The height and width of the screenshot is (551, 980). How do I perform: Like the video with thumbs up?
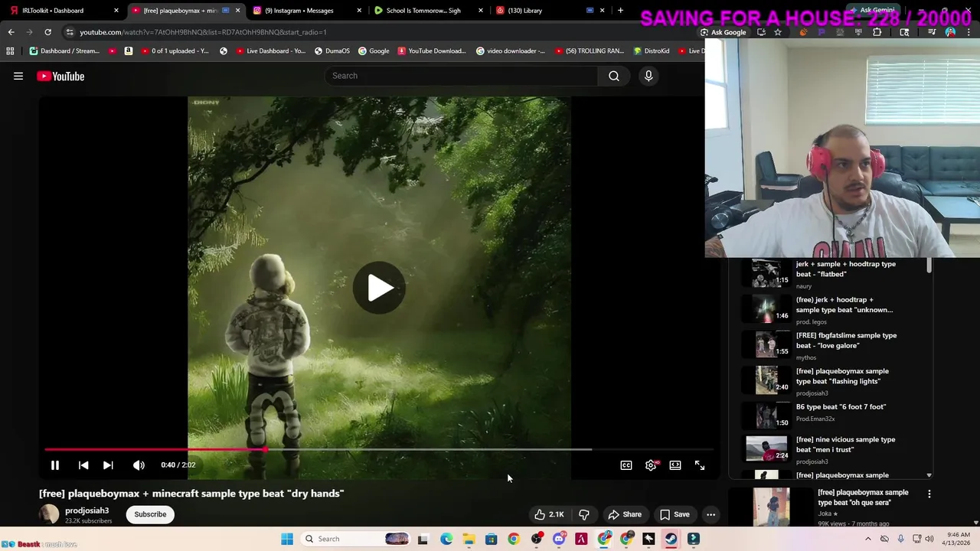click(x=550, y=514)
